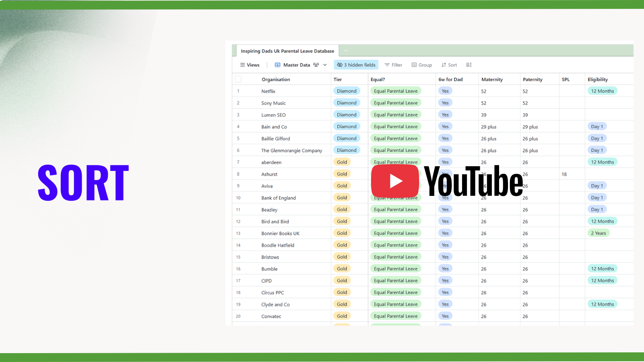
Task: Select the Netflix organisation cell
Action: 268,91
